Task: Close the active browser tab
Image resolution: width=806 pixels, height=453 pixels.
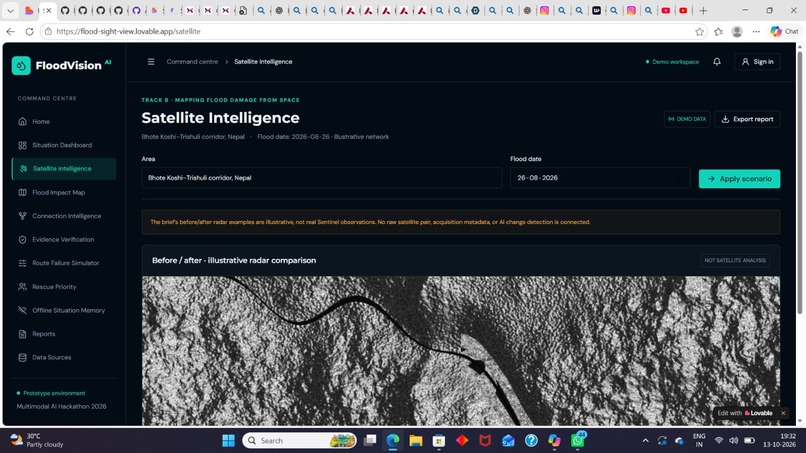Action: (x=49, y=11)
